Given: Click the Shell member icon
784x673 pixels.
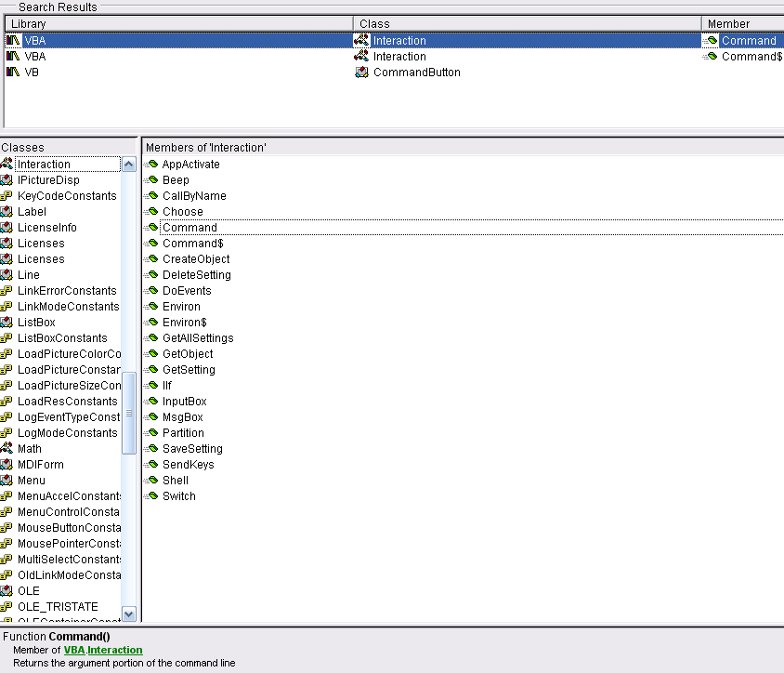Looking at the screenshot, I should [x=151, y=481].
